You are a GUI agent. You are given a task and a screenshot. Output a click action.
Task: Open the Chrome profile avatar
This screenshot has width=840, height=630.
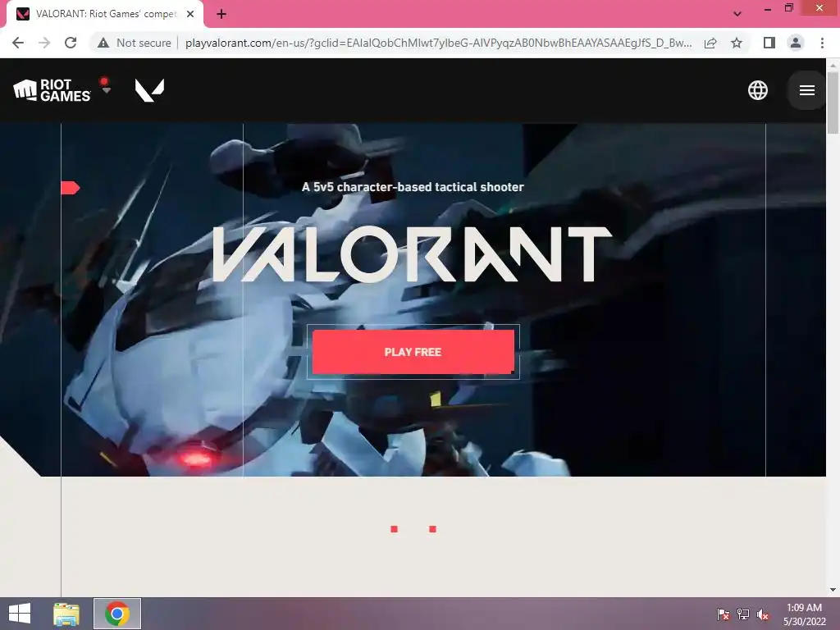pos(796,43)
